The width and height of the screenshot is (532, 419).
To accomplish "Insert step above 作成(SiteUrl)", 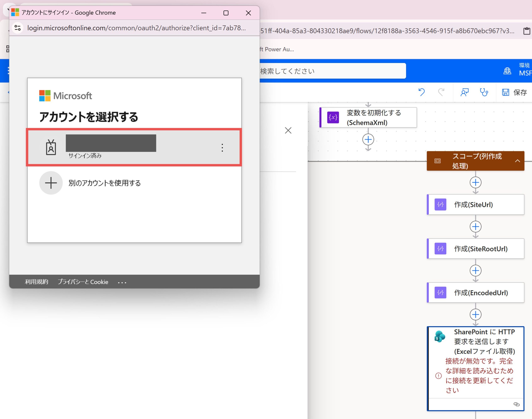I will coord(475,183).
